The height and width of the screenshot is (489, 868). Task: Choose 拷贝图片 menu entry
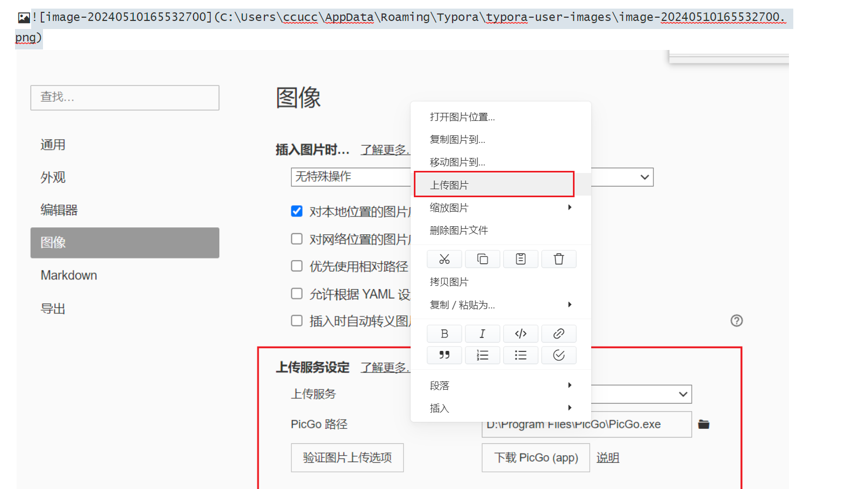[501, 282]
